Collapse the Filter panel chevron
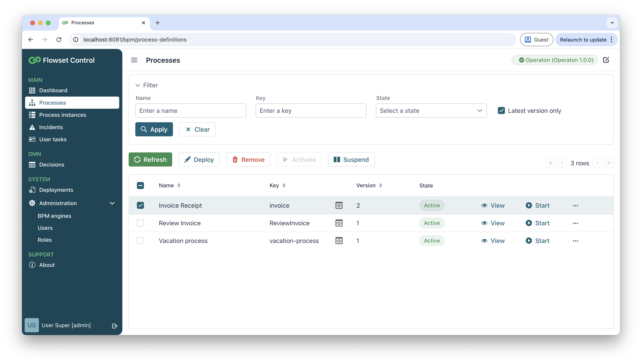The width and height of the screenshot is (642, 364). (138, 85)
